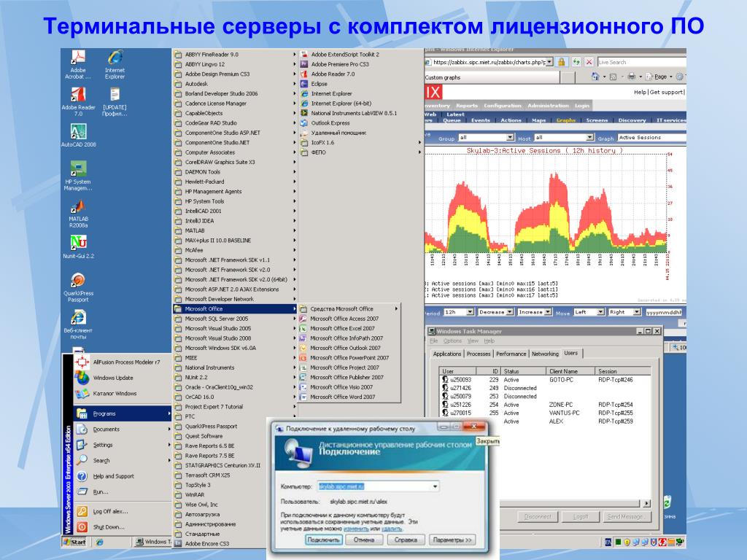Launch Microsoft Office Access 2007
Screen dimensions: 747x560
coord(349,319)
